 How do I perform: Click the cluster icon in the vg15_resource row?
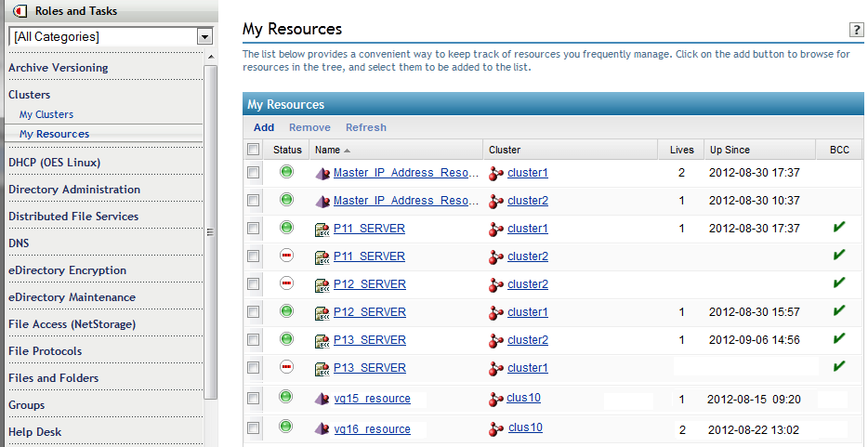coord(496,399)
